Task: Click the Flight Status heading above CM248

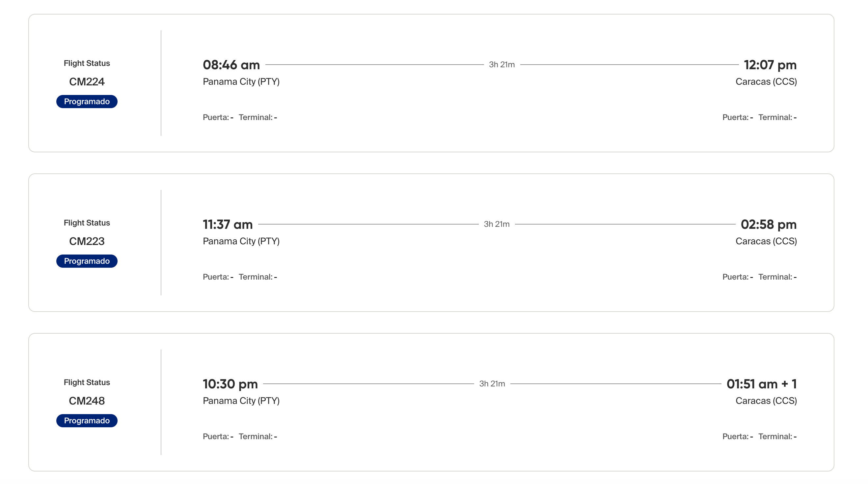Action: [87, 382]
